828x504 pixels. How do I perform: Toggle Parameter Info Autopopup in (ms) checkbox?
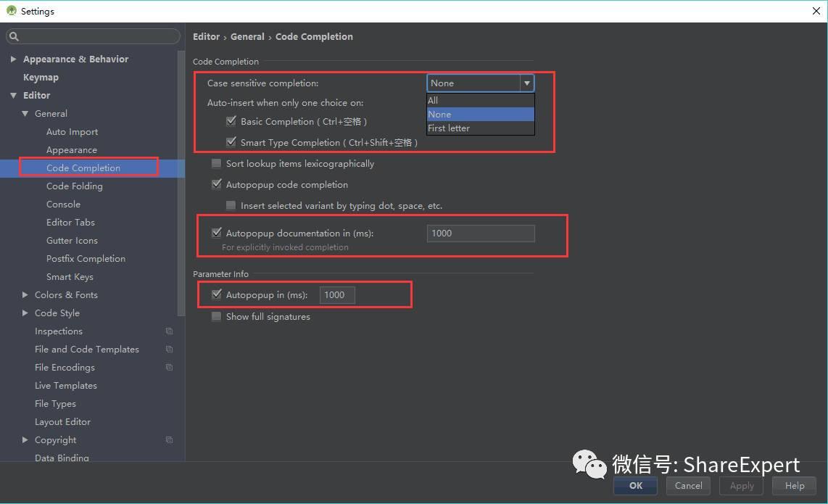click(x=216, y=295)
